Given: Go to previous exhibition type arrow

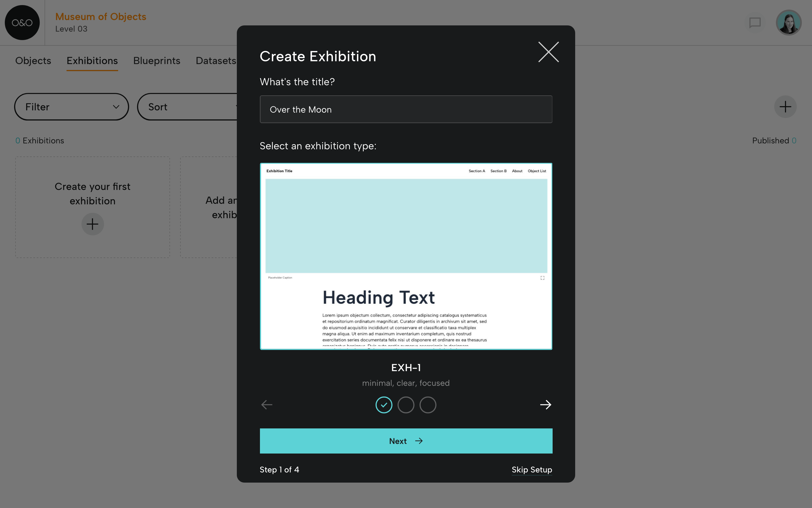Looking at the screenshot, I should tap(267, 404).
